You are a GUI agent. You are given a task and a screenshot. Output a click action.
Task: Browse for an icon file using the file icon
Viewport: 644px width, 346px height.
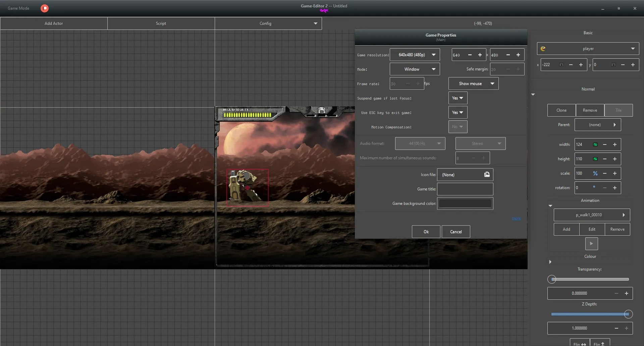tap(487, 174)
